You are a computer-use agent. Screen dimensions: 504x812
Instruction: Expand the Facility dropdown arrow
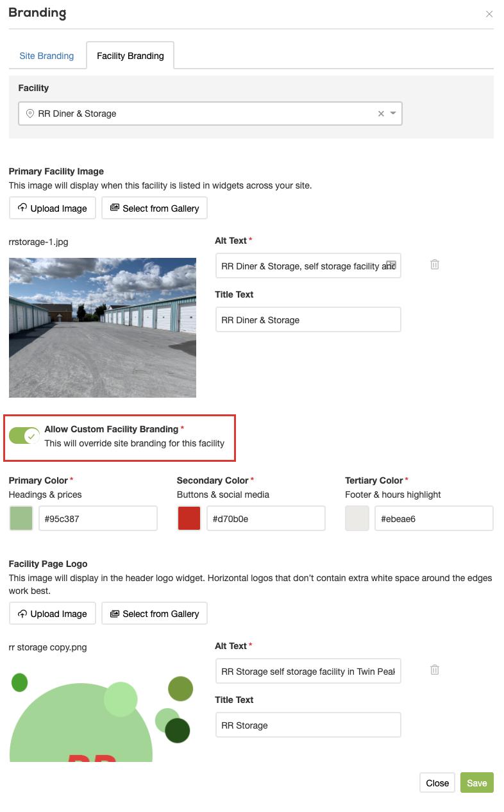pos(393,114)
